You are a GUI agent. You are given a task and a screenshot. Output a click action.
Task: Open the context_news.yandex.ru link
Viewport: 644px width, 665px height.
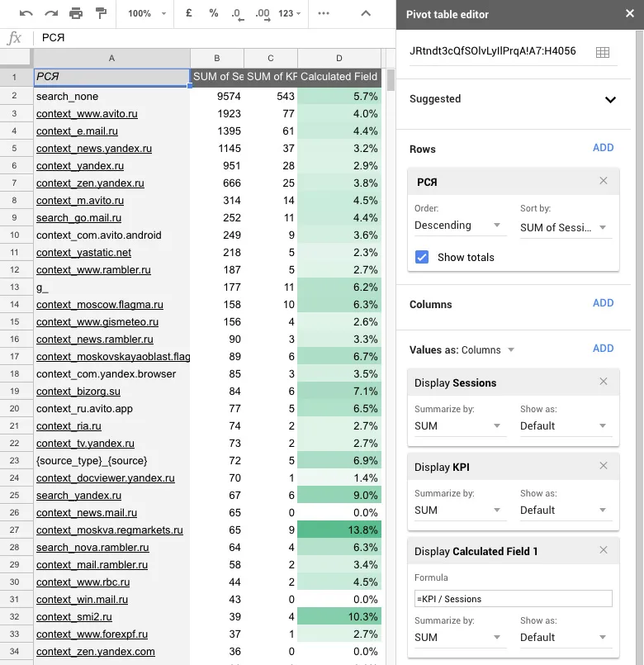tap(94, 149)
